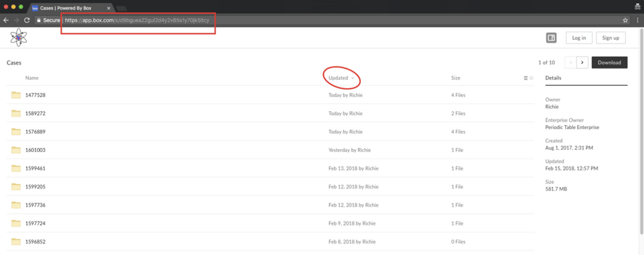Screen dimensions: 644x255
Task: Open Chrome three-dot menu
Action: tap(638, 20)
